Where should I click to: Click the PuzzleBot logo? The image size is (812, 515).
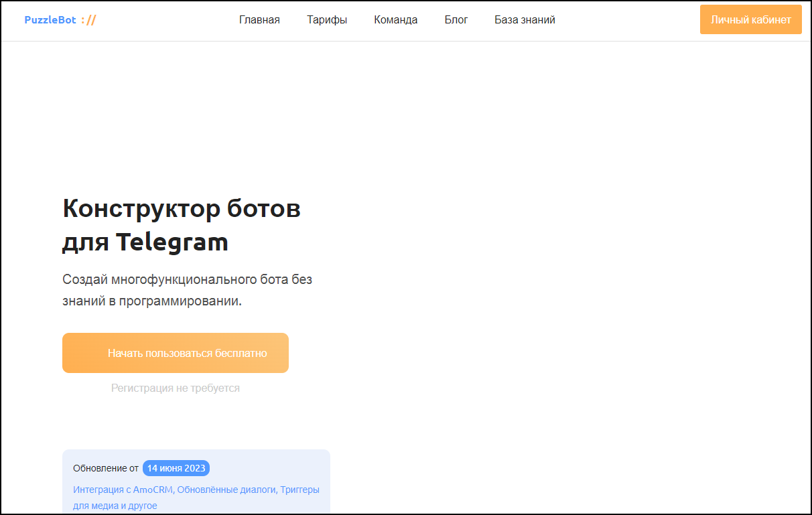(60, 20)
